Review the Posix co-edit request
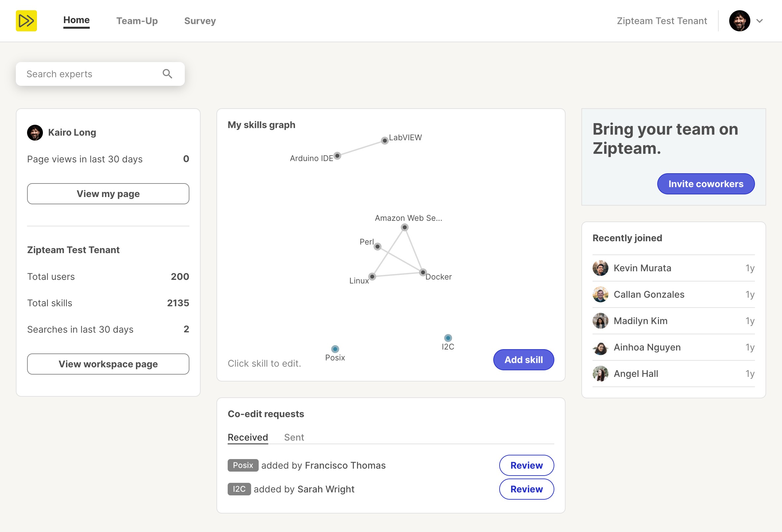This screenshot has height=532, width=782. 526,465
